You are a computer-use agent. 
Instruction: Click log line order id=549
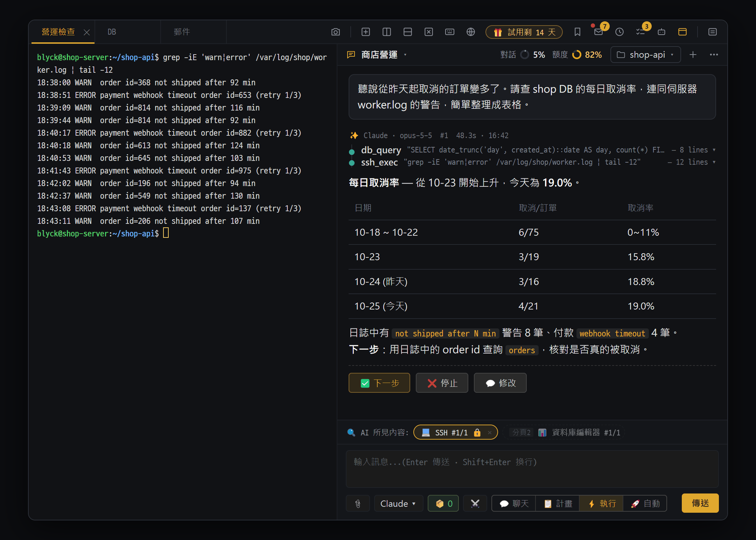pos(148,196)
